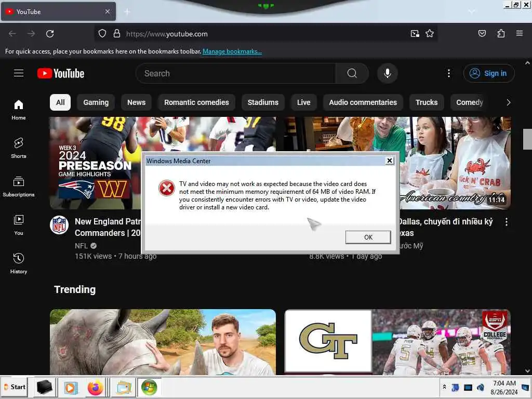Screen dimensions: 532x399
Task: Open History in YouTube sidebar
Action: [19, 263]
